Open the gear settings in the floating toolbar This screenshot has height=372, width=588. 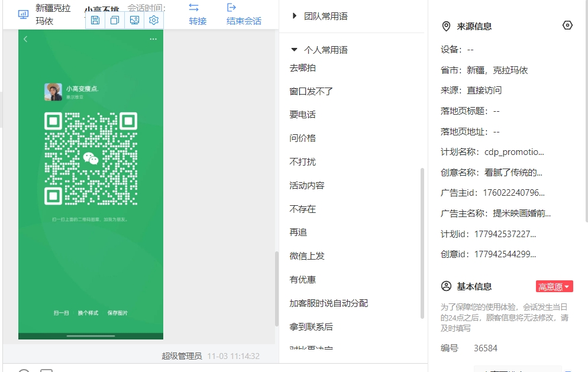tap(154, 20)
